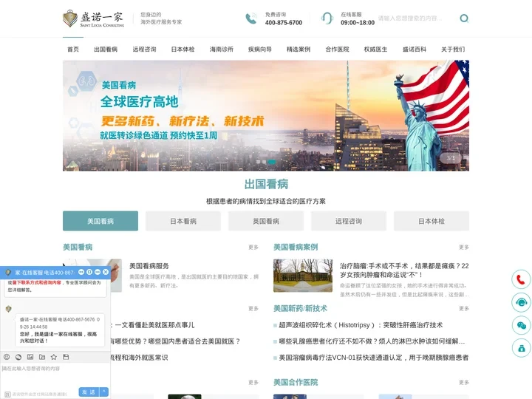
Task: Close the online chat widget
Action: (106, 272)
